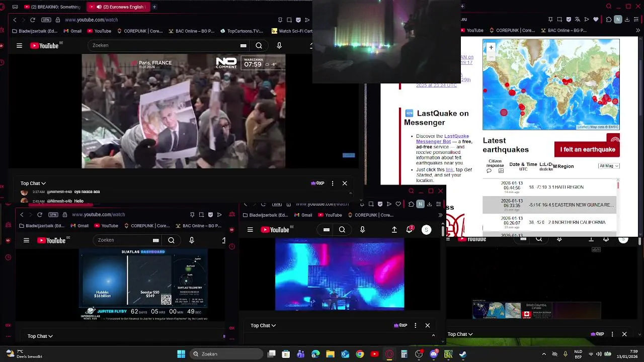Click the N profile badge in concert window

click(x=420, y=204)
